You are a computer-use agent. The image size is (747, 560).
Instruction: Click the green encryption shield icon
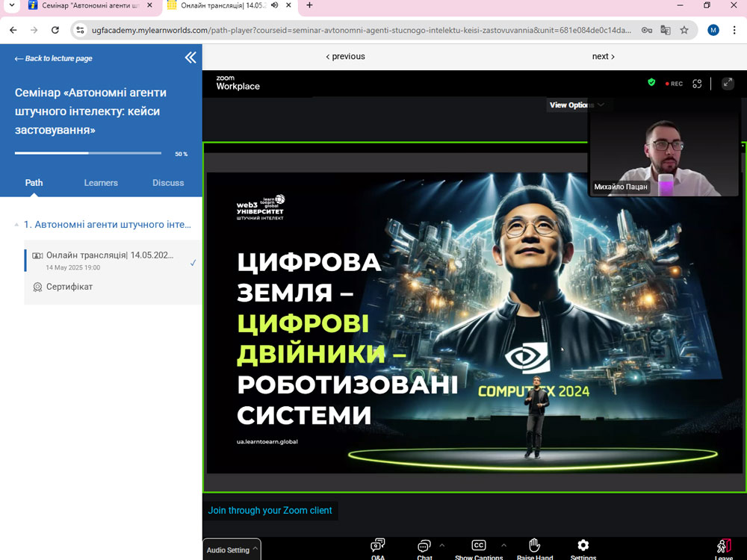tap(651, 83)
